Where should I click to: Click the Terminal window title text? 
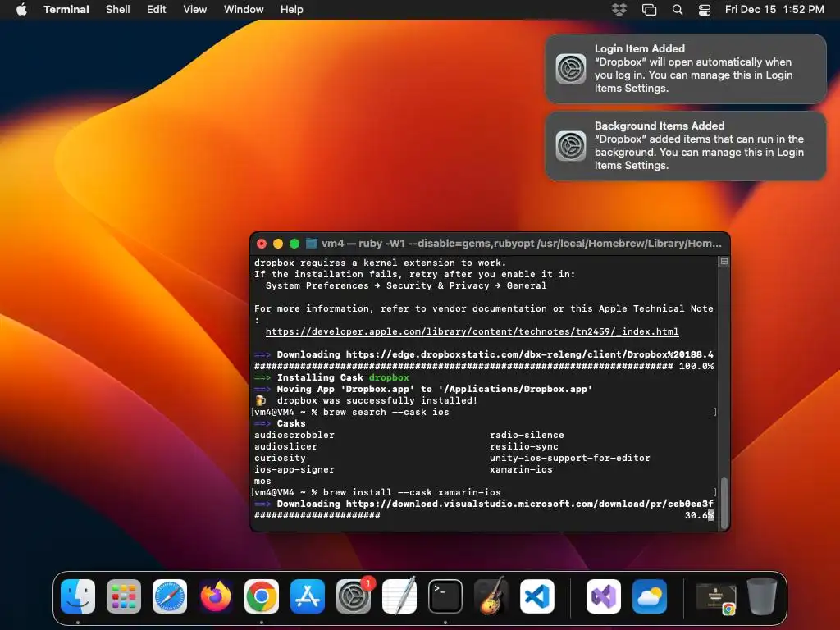521,244
